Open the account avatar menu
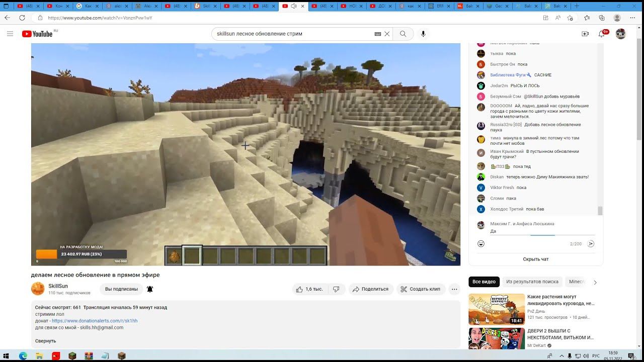The width and height of the screenshot is (644, 362). (x=621, y=34)
